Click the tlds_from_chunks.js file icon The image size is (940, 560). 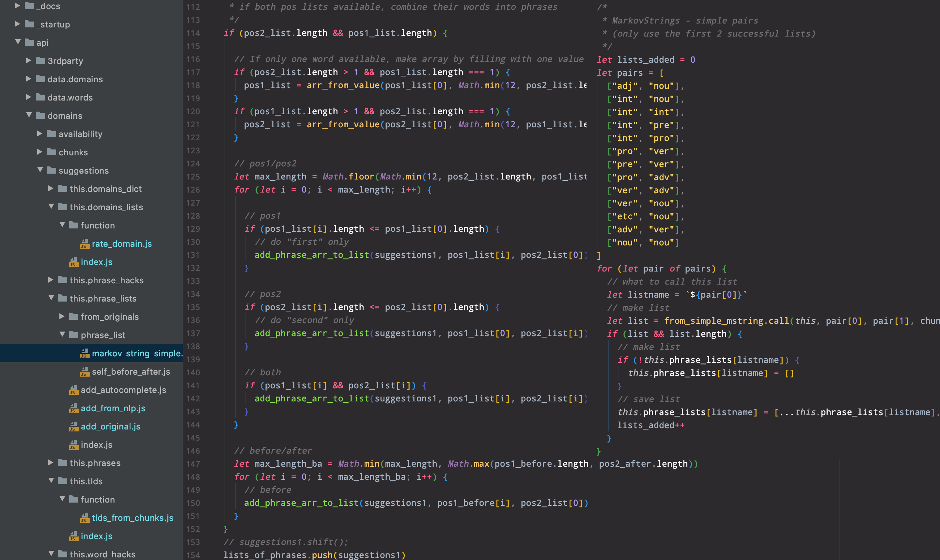(85, 518)
